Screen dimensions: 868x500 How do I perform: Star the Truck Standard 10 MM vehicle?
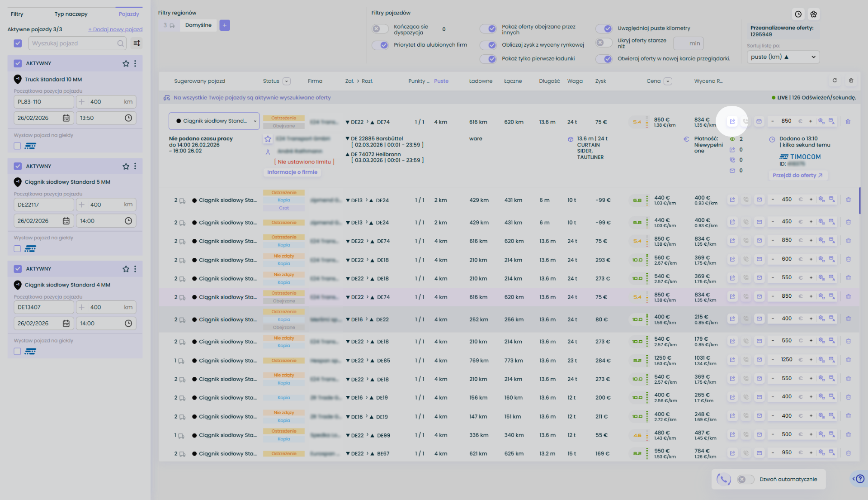click(x=126, y=63)
